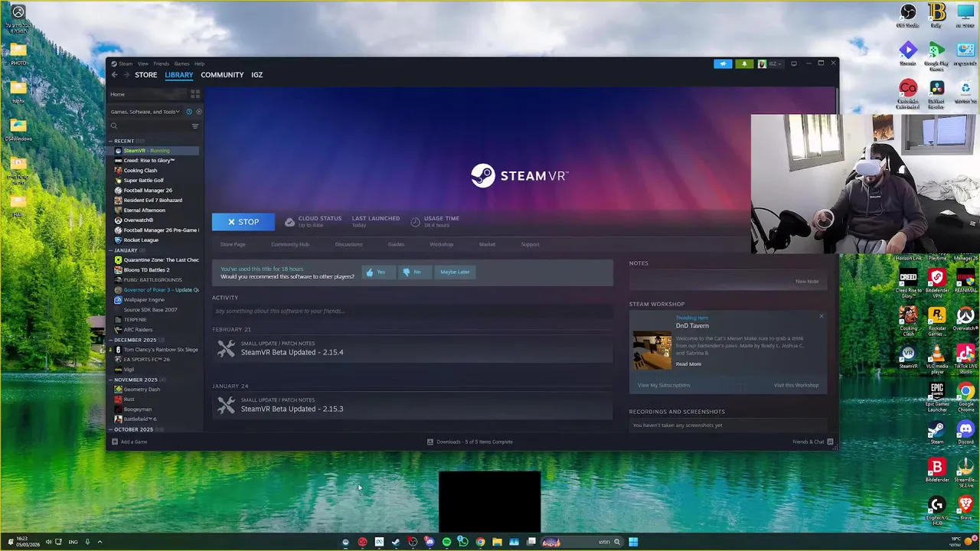This screenshot has height=551, width=980.
Task: Dismiss the DnD Tavern workshop card
Action: point(822,316)
